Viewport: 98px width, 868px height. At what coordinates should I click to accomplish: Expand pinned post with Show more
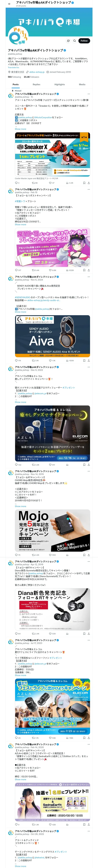[20, 129]
